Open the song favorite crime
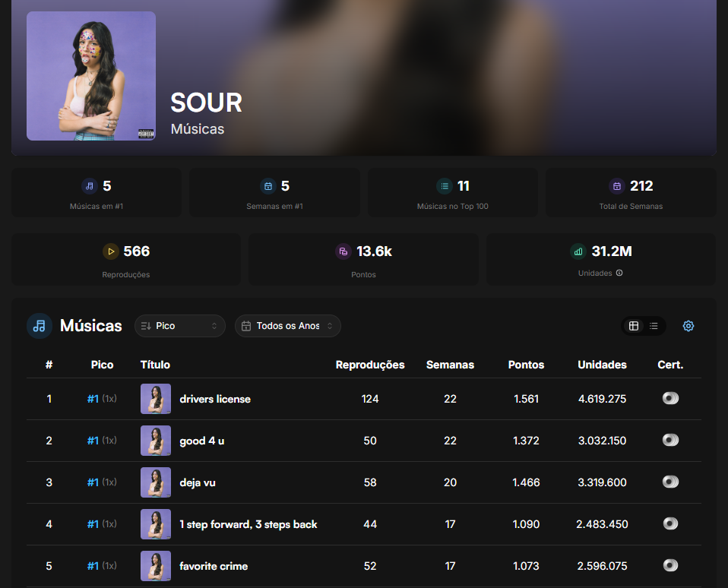 (x=214, y=566)
